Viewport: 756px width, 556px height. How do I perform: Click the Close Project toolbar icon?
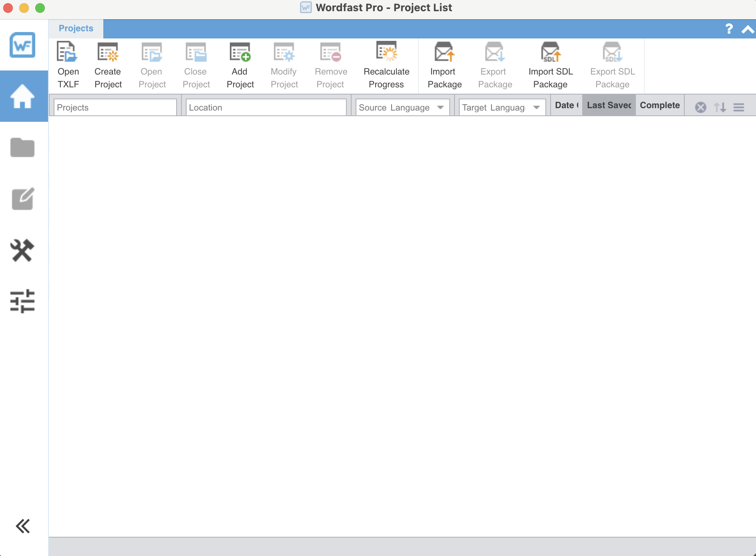pos(196,65)
